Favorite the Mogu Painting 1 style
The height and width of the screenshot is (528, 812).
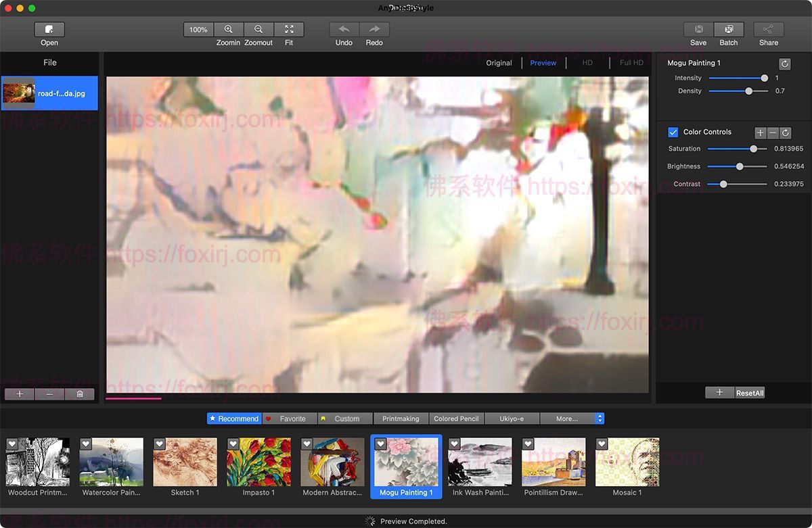[380, 444]
